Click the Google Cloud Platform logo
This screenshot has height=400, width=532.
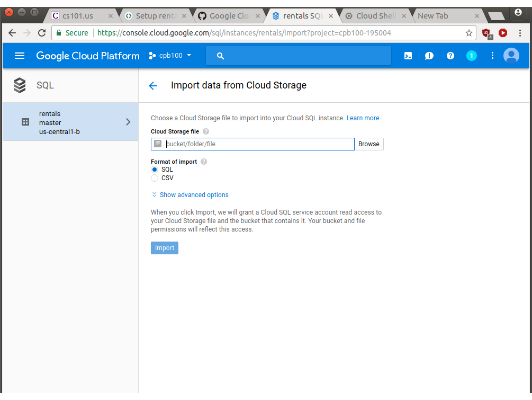[87, 56]
